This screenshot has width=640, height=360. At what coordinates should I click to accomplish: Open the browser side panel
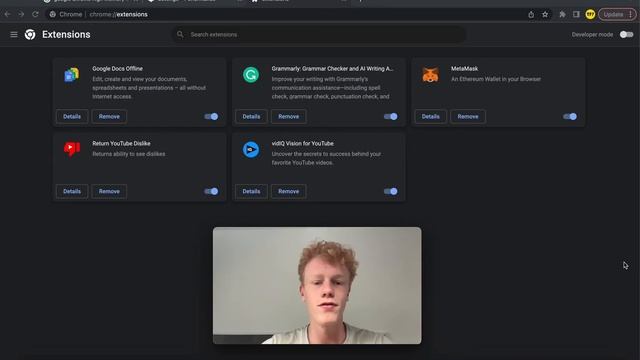click(576, 14)
